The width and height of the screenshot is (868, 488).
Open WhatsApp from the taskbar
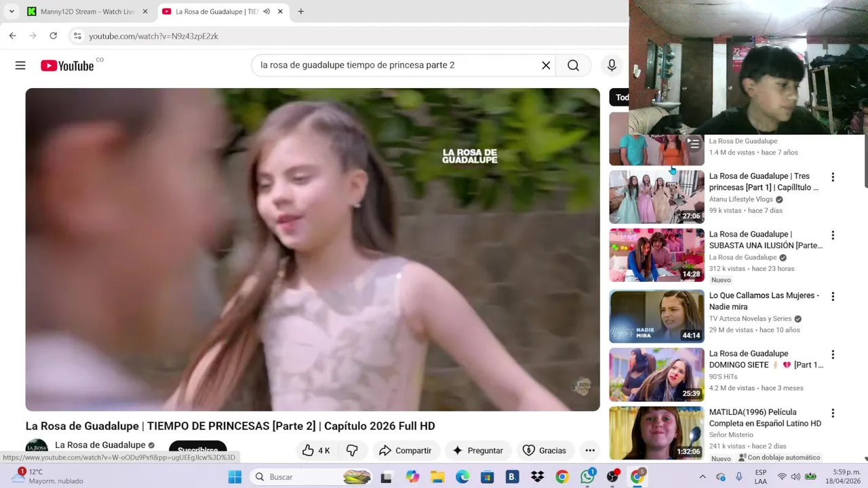pyautogui.click(x=587, y=477)
